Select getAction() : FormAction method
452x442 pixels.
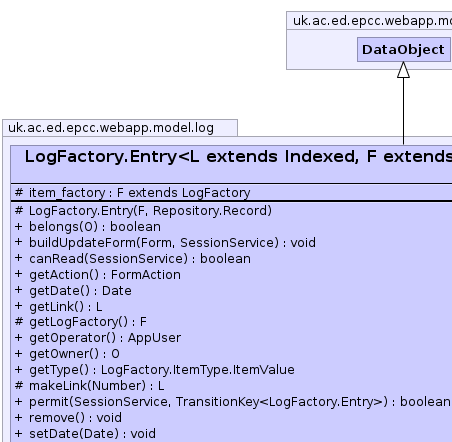[98, 275]
